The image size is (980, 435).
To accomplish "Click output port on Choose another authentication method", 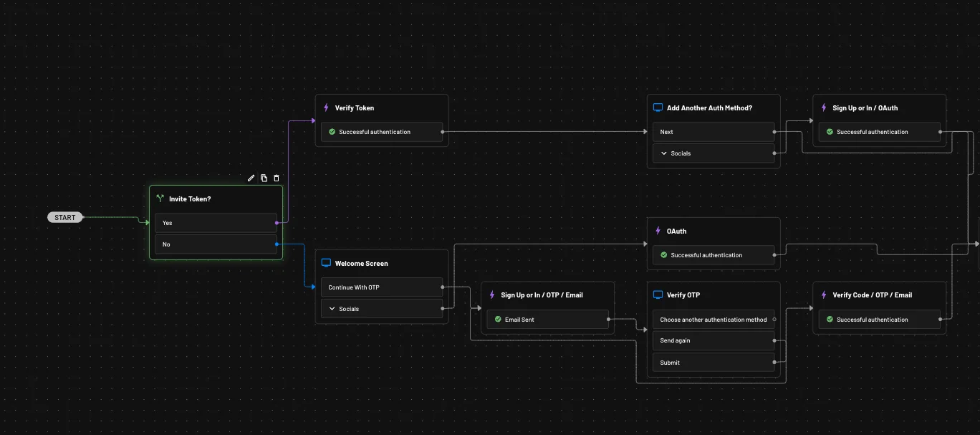I will 774,320.
